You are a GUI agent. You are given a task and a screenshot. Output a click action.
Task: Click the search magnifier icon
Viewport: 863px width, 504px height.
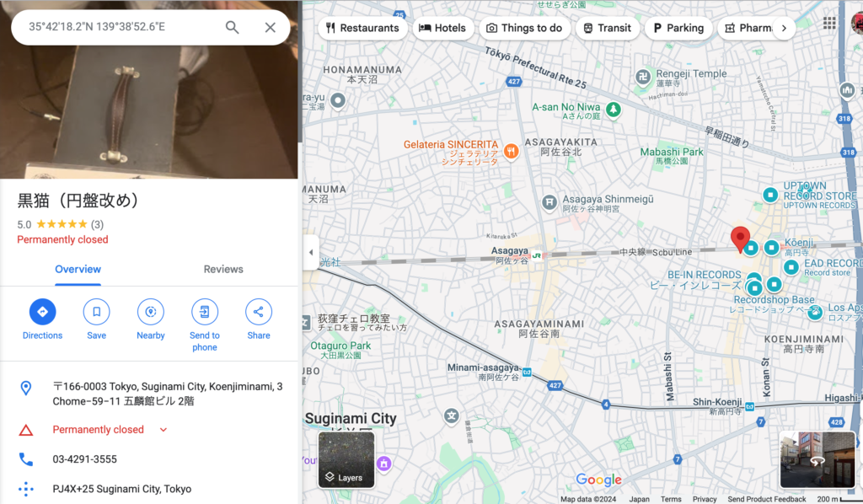pyautogui.click(x=233, y=27)
